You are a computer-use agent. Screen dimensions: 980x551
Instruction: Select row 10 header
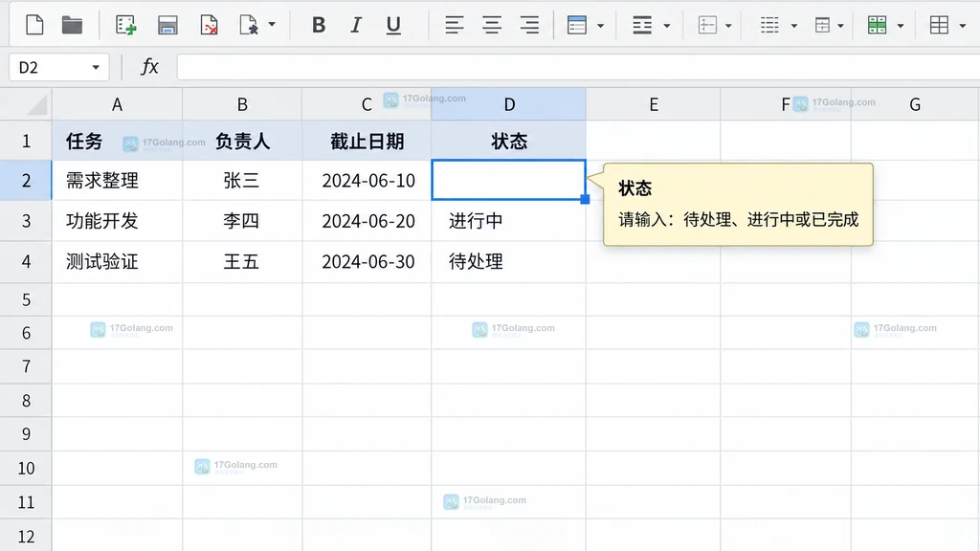pyautogui.click(x=26, y=469)
